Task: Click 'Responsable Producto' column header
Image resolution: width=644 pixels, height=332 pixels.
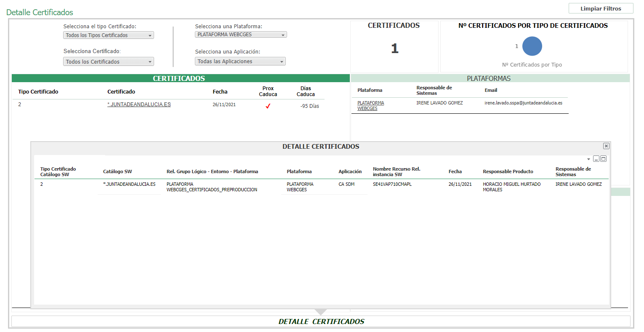Action: (x=508, y=171)
